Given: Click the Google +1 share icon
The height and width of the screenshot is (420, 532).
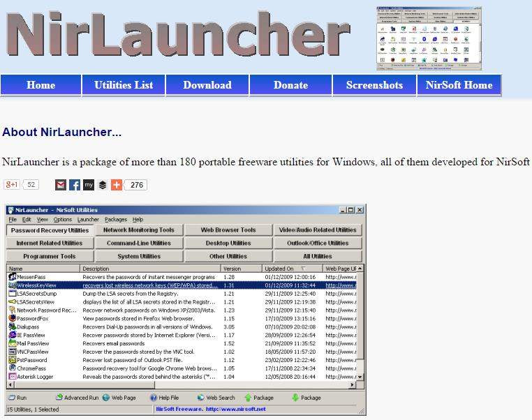Looking at the screenshot, I should click(x=12, y=185).
